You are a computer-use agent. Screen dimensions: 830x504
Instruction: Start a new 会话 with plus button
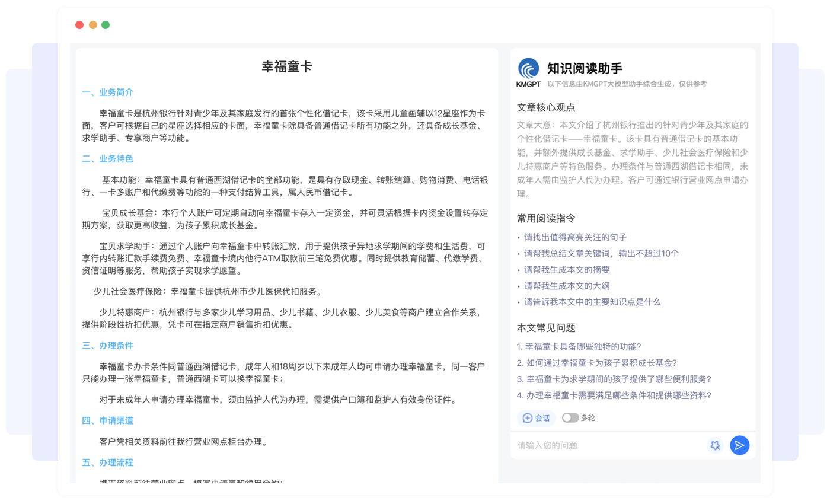coord(536,418)
